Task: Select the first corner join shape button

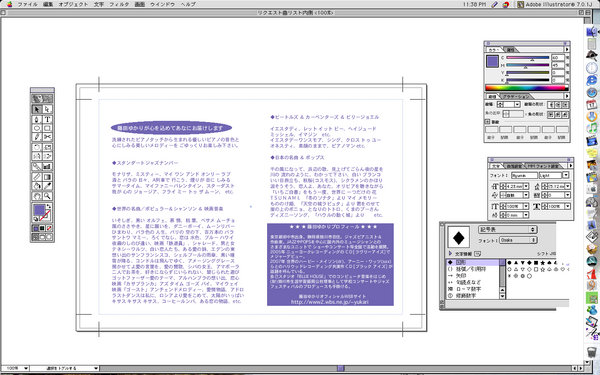Action: 551,114
